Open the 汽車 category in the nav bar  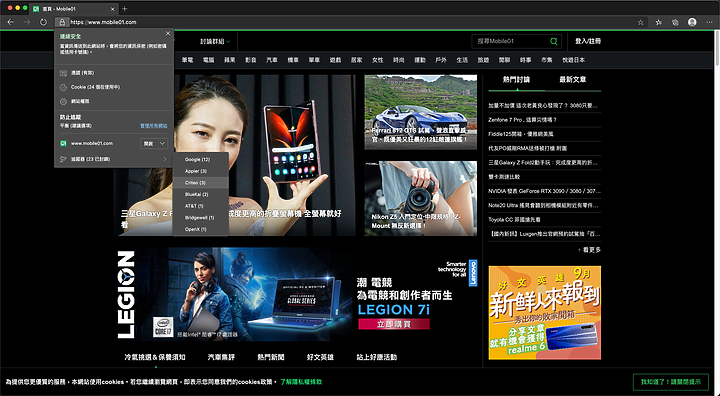coord(272,60)
